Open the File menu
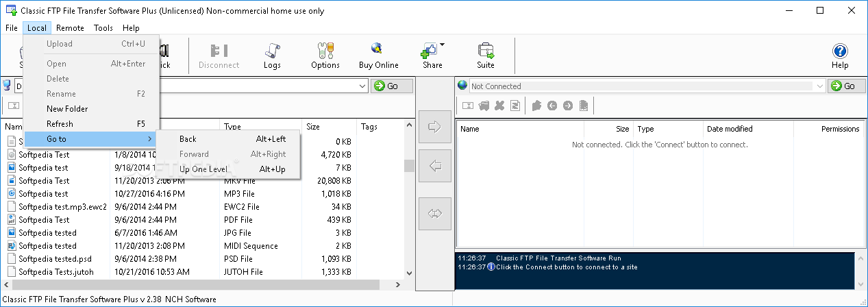The image size is (868, 307). (x=11, y=28)
